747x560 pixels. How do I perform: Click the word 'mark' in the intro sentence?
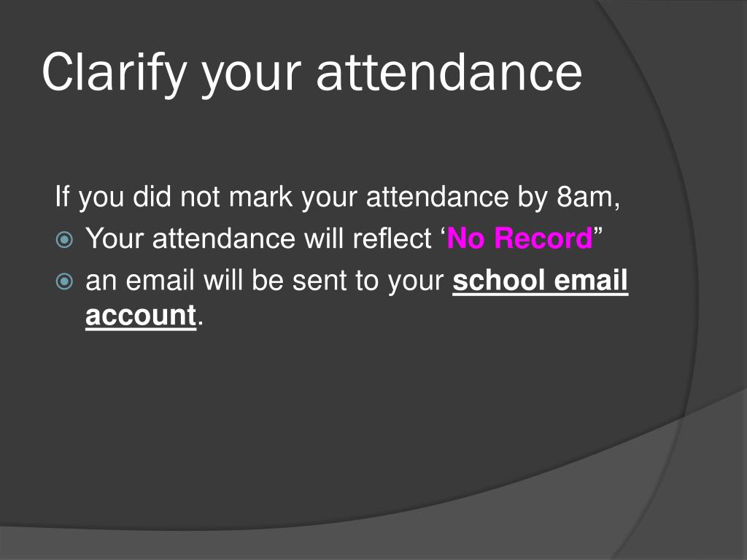tap(260, 196)
